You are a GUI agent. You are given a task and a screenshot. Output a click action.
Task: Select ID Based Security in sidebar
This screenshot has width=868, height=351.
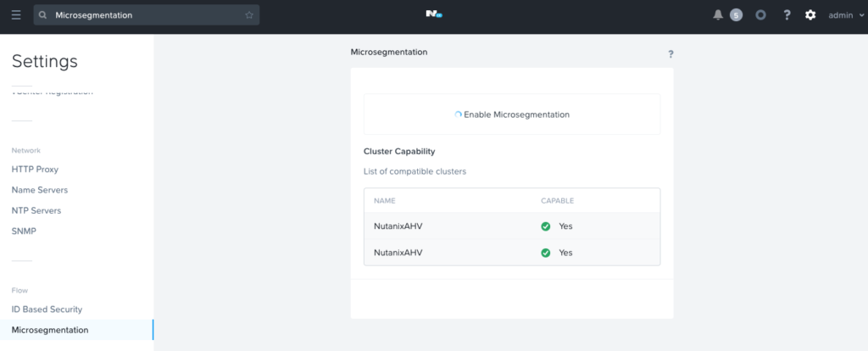tap(47, 309)
